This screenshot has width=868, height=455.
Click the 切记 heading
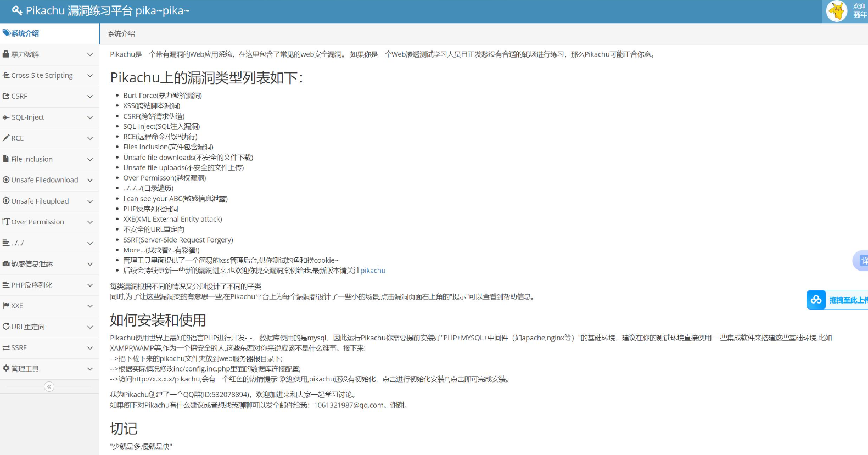point(124,429)
